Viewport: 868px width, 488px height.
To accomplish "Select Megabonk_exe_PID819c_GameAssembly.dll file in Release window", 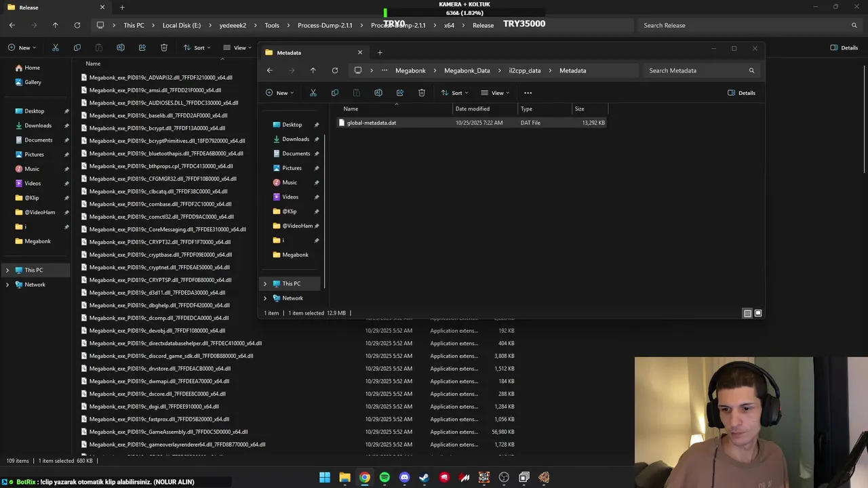I will pos(168,432).
